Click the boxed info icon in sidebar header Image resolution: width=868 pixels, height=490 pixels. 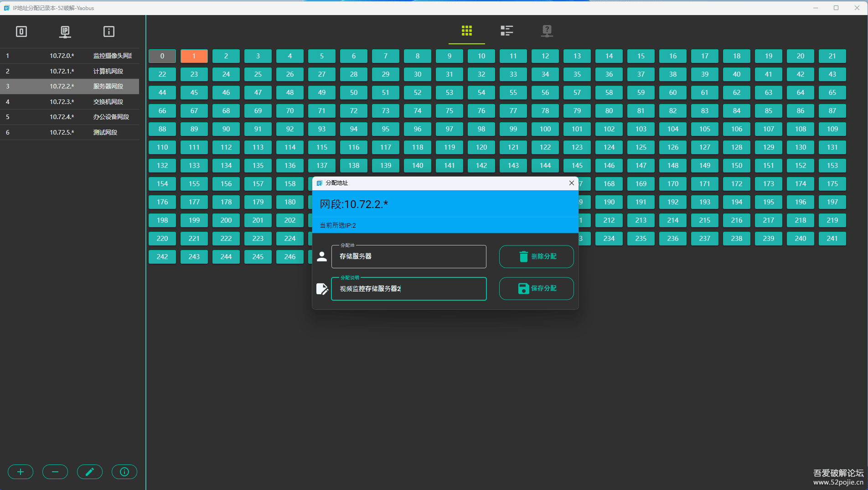pyautogui.click(x=109, y=31)
